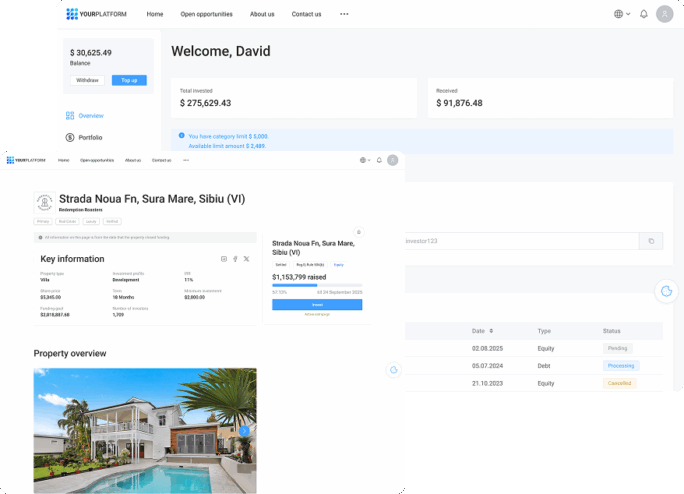Click the blue Invest button
Screen dimensions: 684x494
[317, 304]
